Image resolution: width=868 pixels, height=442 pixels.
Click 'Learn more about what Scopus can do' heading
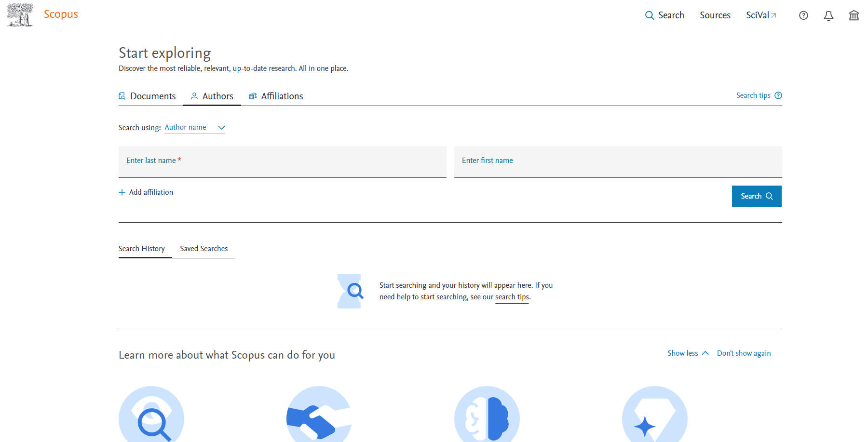tap(227, 355)
